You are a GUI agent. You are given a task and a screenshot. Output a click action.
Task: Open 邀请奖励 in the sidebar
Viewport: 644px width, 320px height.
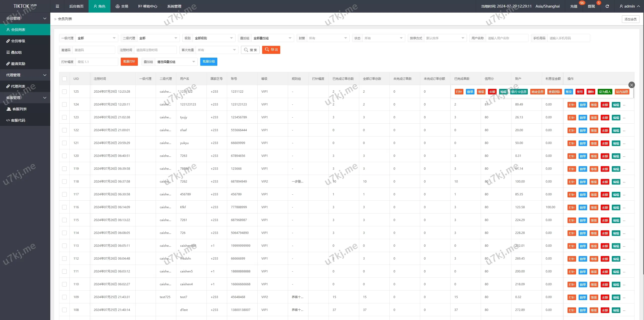(x=18, y=64)
